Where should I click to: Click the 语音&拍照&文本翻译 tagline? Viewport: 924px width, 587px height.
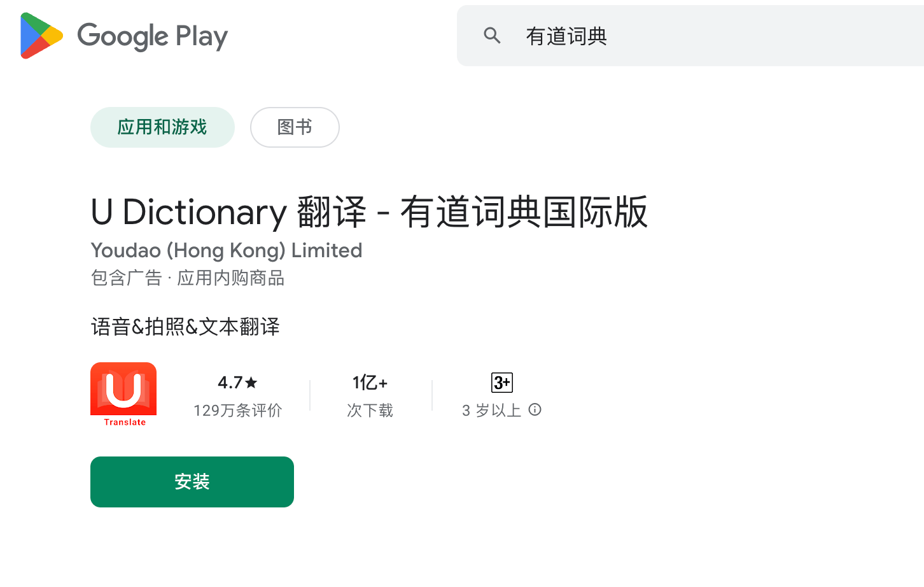click(x=185, y=326)
